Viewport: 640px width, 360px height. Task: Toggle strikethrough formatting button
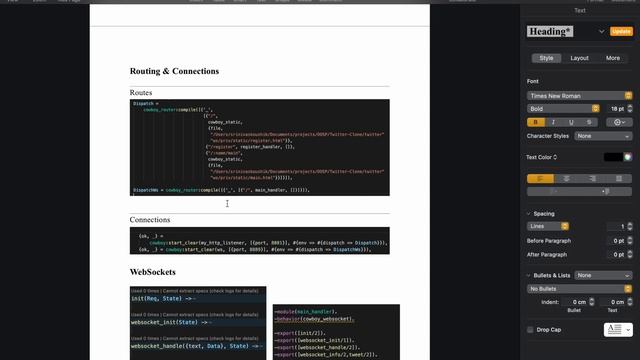tap(589, 122)
